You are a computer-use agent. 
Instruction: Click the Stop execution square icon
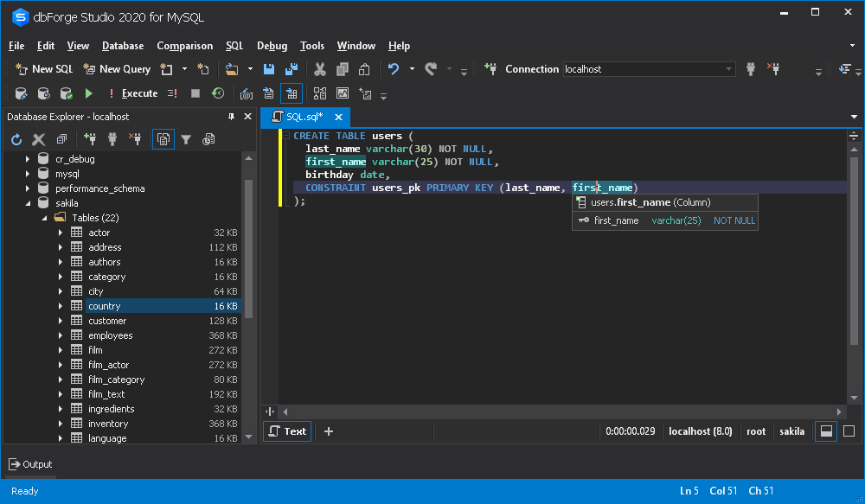point(195,93)
